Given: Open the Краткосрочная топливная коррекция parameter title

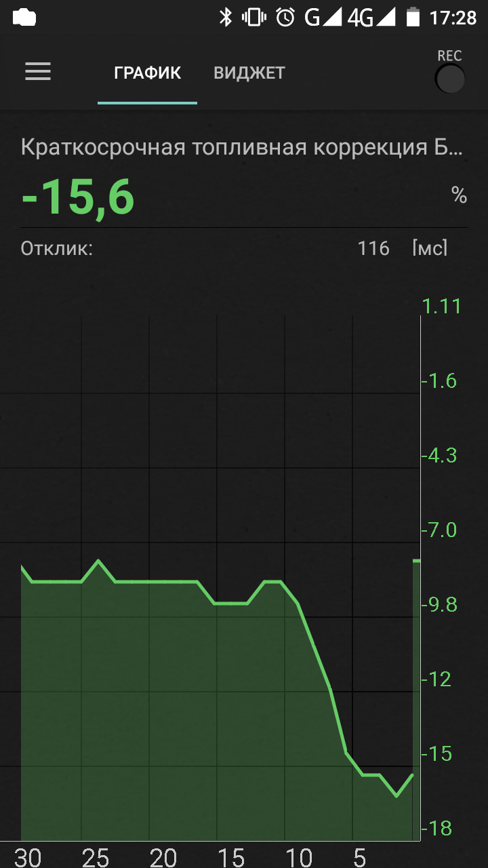Looking at the screenshot, I should [x=242, y=147].
